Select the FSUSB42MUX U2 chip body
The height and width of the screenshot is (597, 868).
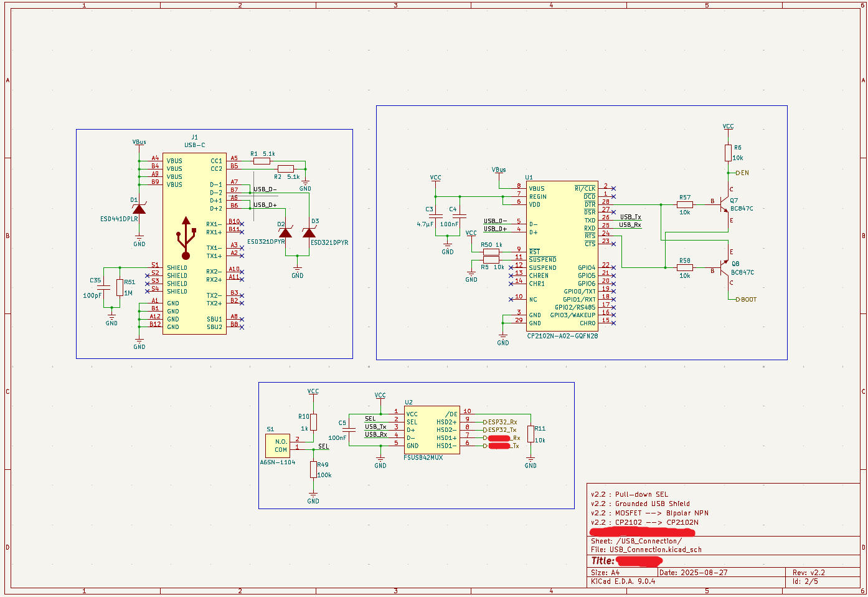pos(432,430)
